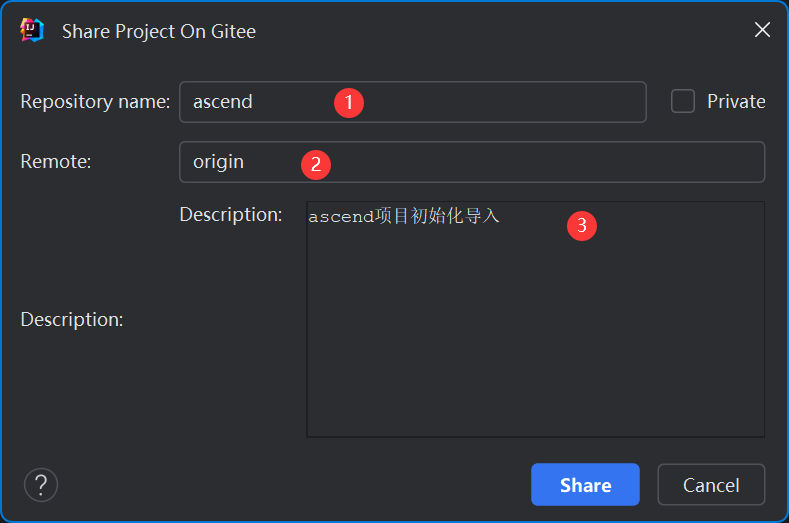Click the ascend项目初始化导入 description text
The width and height of the screenshot is (789, 523).
[403, 216]
